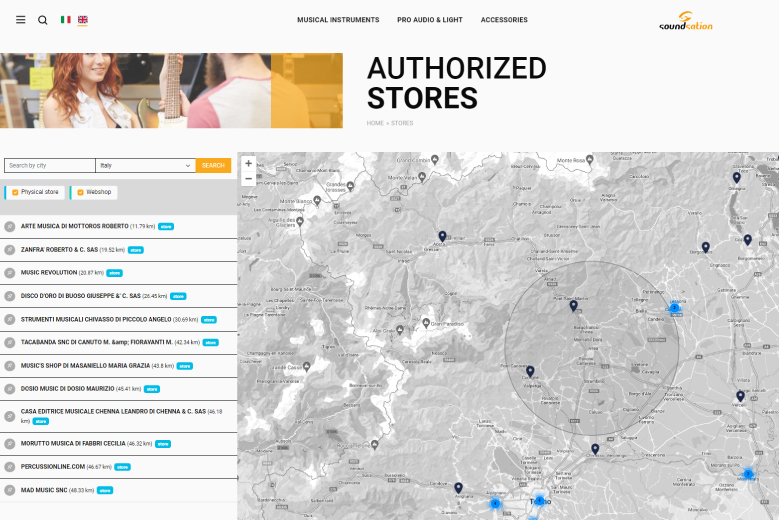Open the Pro Audio & Light menu
The image size is (779, 520).
pos(430,20)
